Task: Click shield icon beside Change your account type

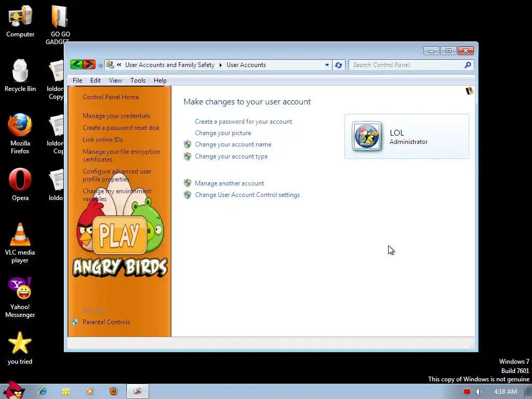Action: tap(187, 156)
